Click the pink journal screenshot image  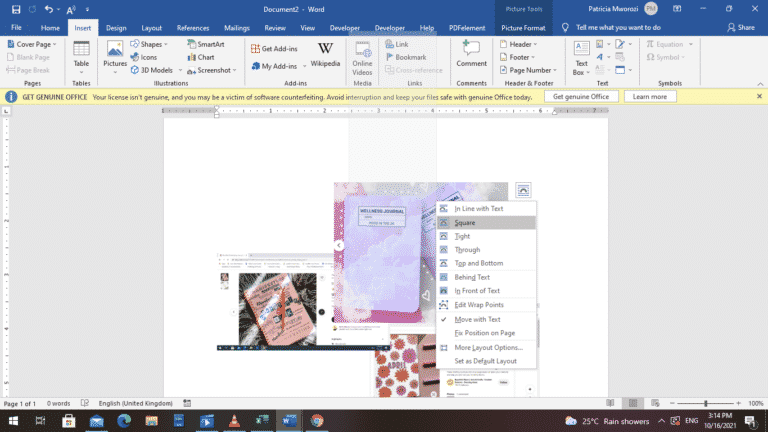coord(277,309)
